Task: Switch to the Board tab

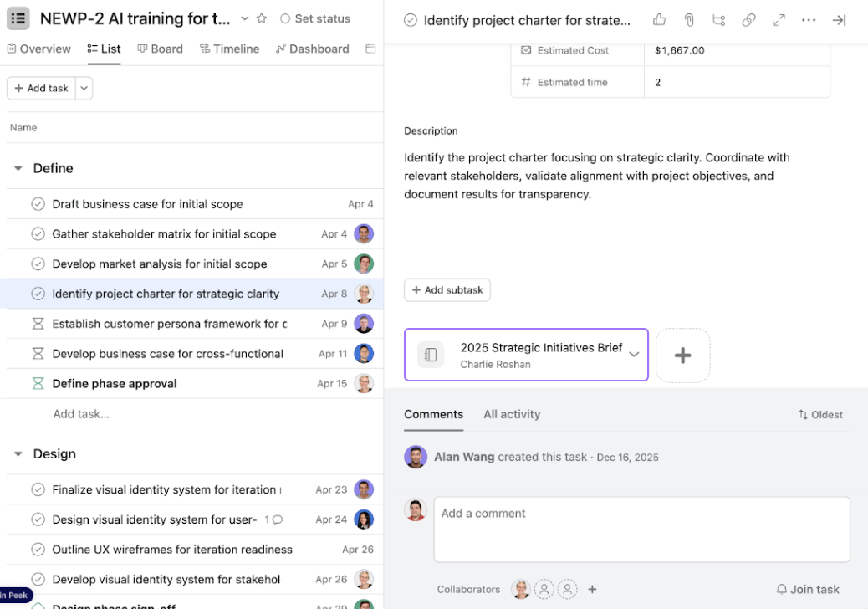Action: (x=160, y=49)
